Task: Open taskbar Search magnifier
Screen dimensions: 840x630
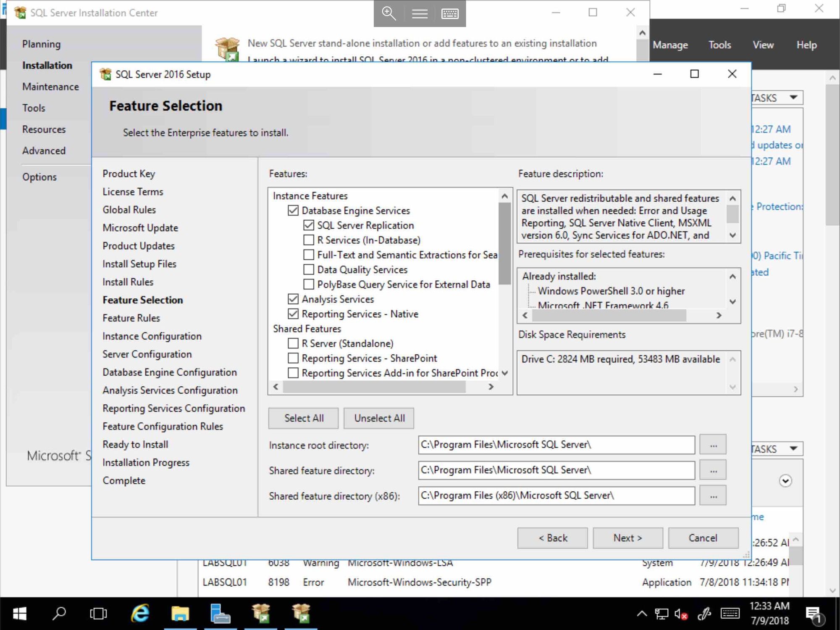Action: pyautogui.click(x=59, y=614)
